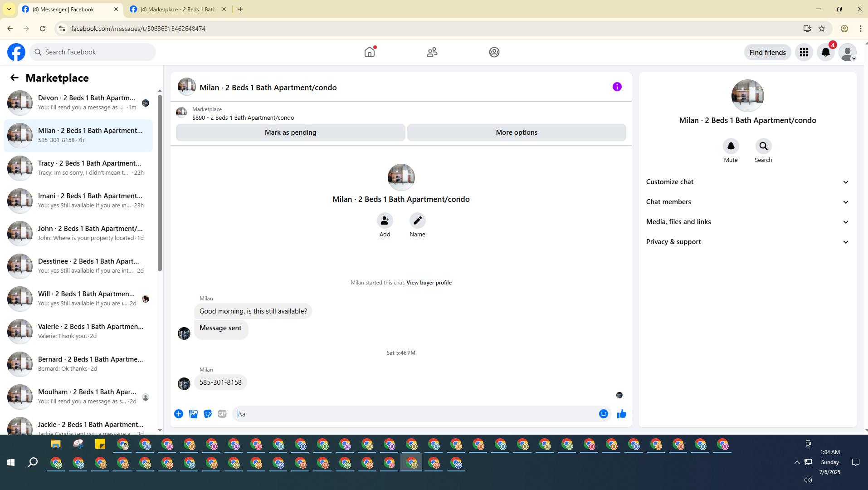Open notifications bell
Screen dimensions: 868x490
coord(826,52)
